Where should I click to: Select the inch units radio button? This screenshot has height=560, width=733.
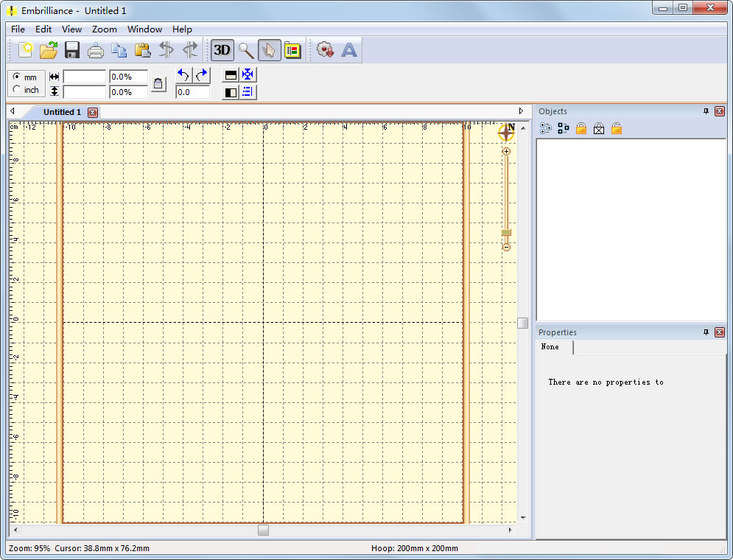pyautogui.click(x=17, y=89)
